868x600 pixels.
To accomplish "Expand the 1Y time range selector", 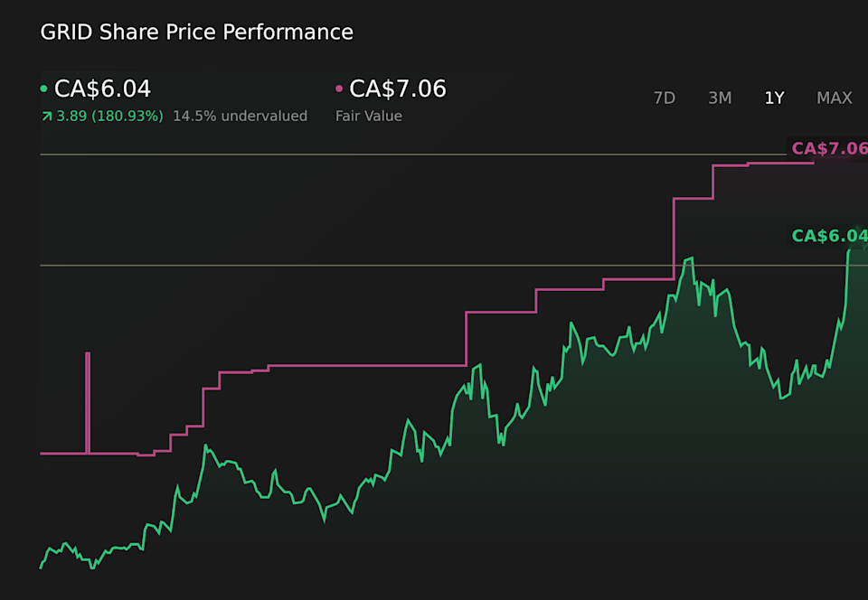I will (774, 98).
